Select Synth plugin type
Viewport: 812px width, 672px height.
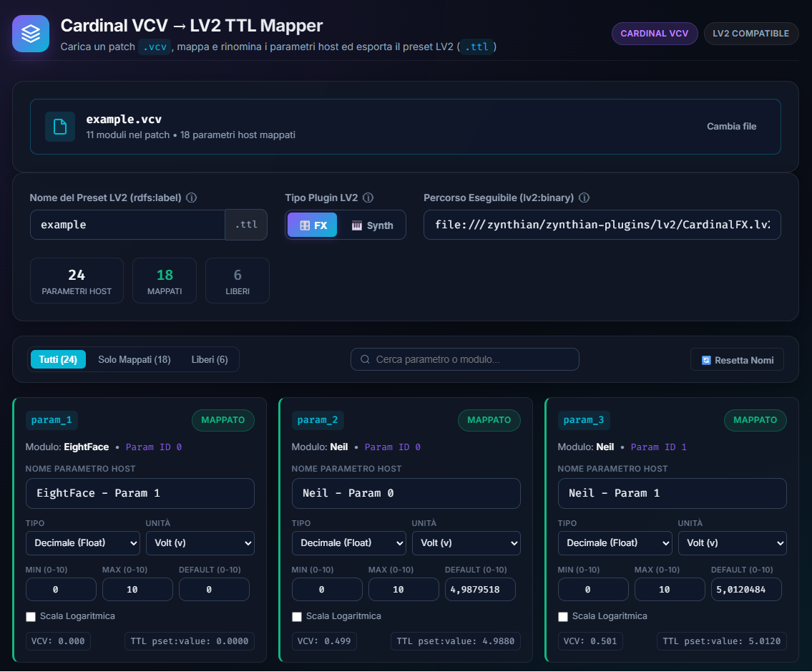[372, 225]
